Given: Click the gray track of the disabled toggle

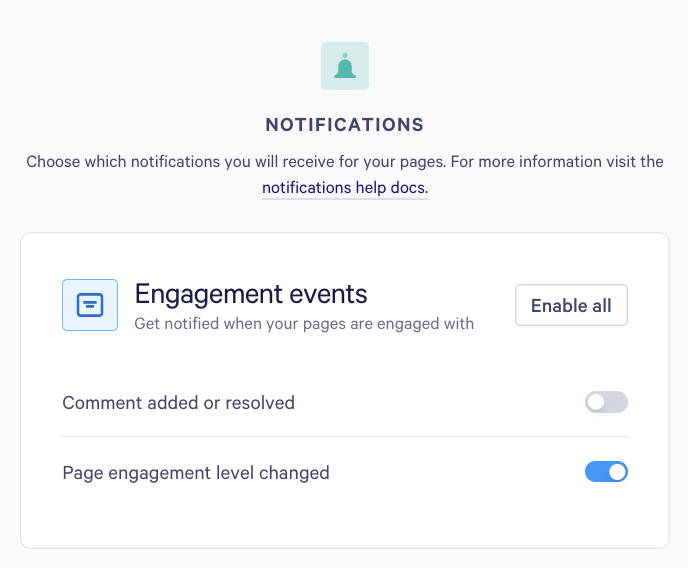Looking at the screenshot, I should (616, 402).
